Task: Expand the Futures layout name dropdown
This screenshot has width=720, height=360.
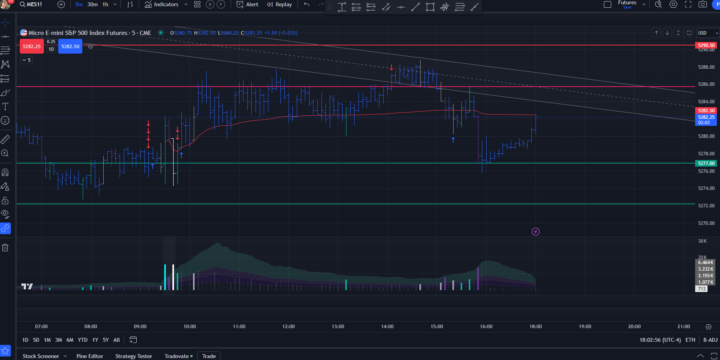Action: pos(644,4)
